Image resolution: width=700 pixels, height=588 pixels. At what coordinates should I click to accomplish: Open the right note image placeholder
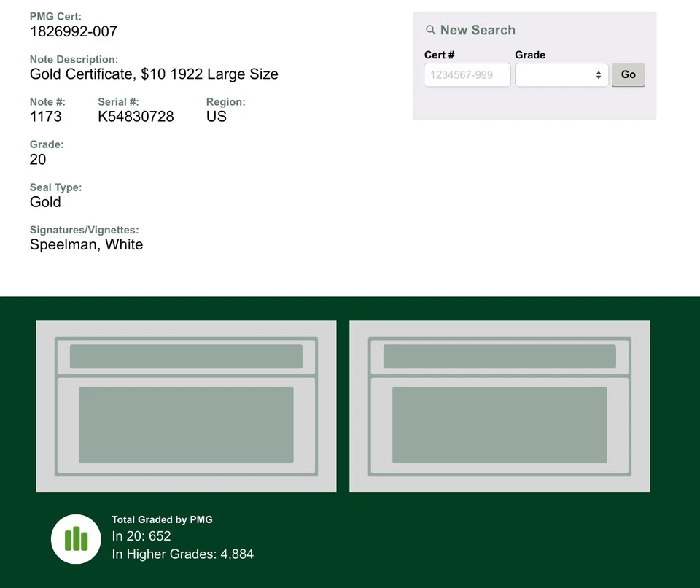coord(499,406)
